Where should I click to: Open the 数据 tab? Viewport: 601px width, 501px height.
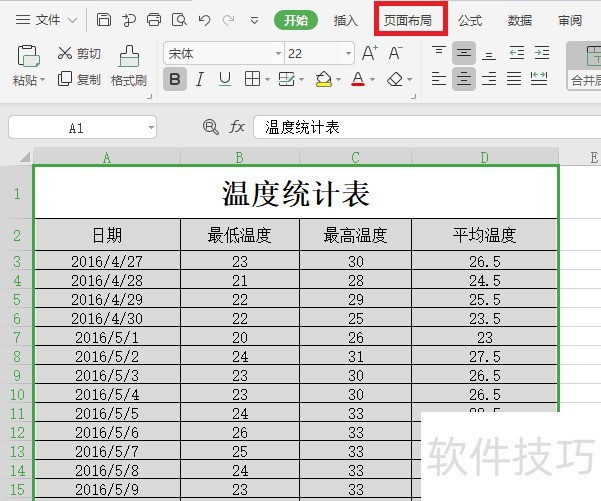(520, 20)
